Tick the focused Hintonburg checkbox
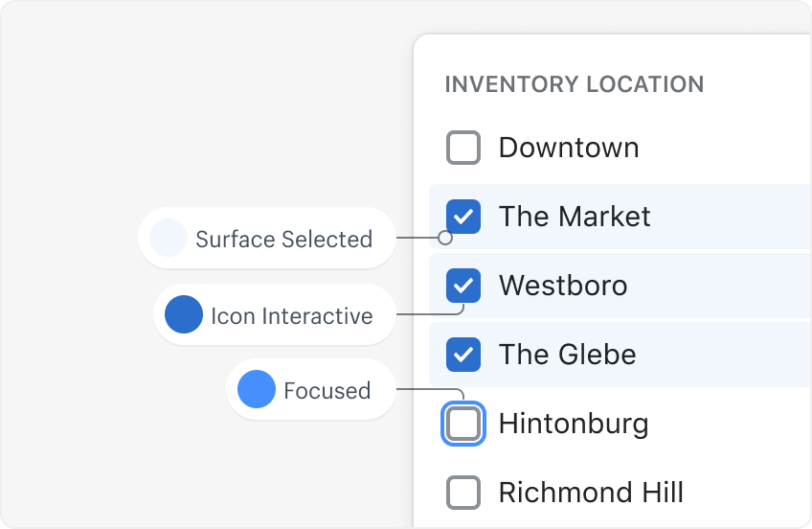Viewport: 812px width, 529px height. click(463, 424)
